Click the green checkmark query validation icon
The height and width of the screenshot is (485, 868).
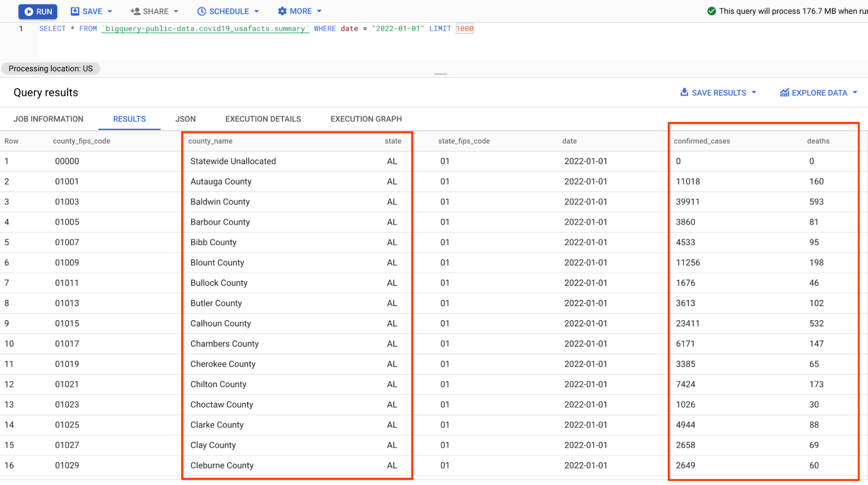pos(712,11)
